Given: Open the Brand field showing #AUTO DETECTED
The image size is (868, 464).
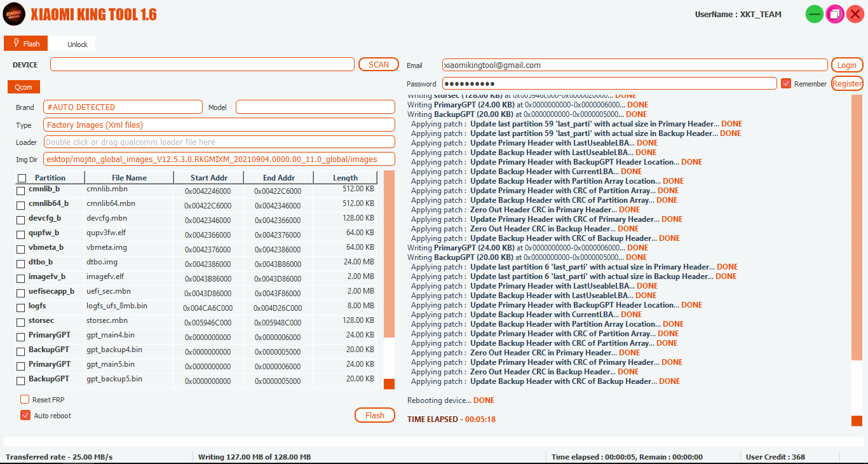Looking at the screenshot, I should (123, 107).
